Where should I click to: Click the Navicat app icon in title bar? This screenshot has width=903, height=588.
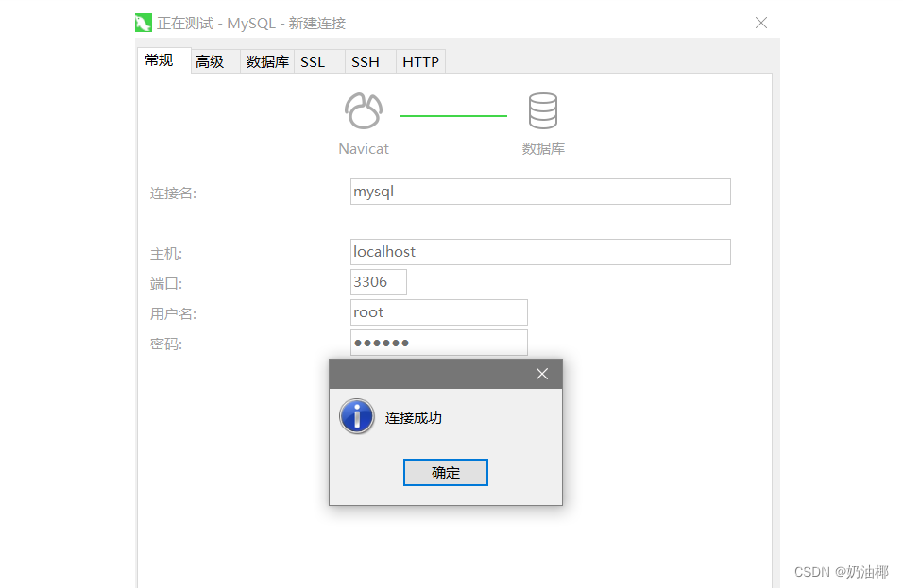click(144, 23)
